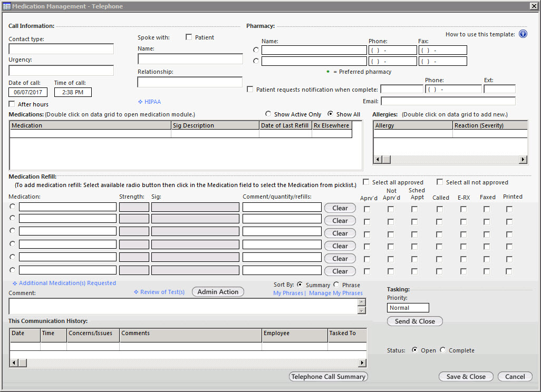Click the Date of call field

[28, 92]
